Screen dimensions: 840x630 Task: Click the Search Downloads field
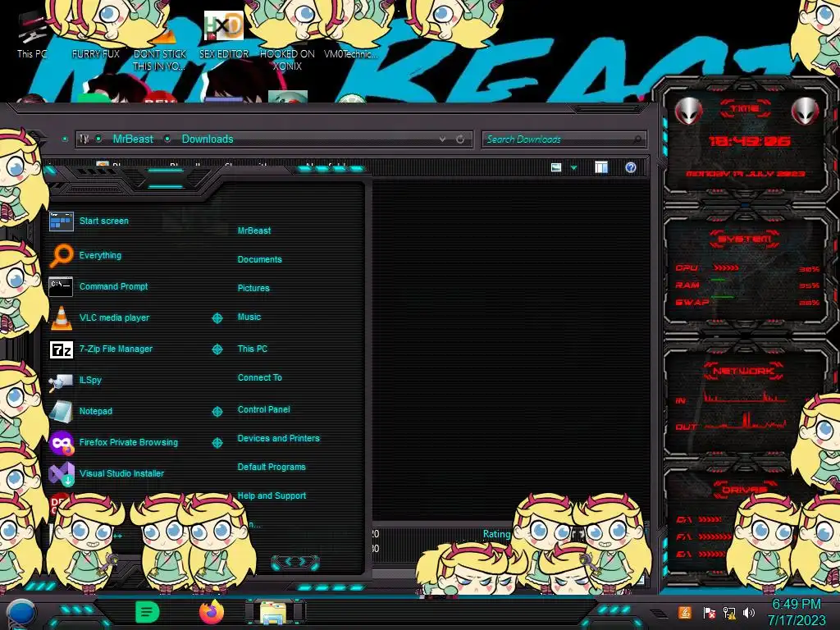tap(564, 139)
